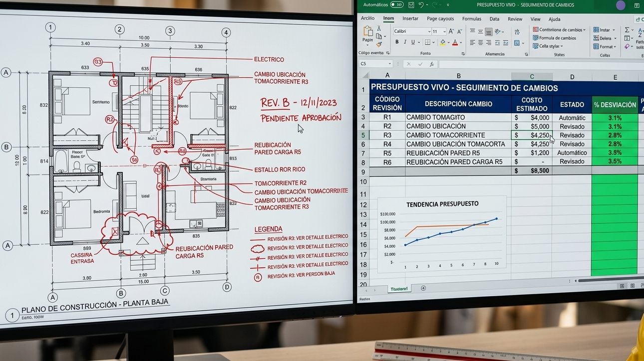The height and width of the screenshot is (361, 644).
Task: Click the insert function fx icon
Action: click(x=432, y=64)
